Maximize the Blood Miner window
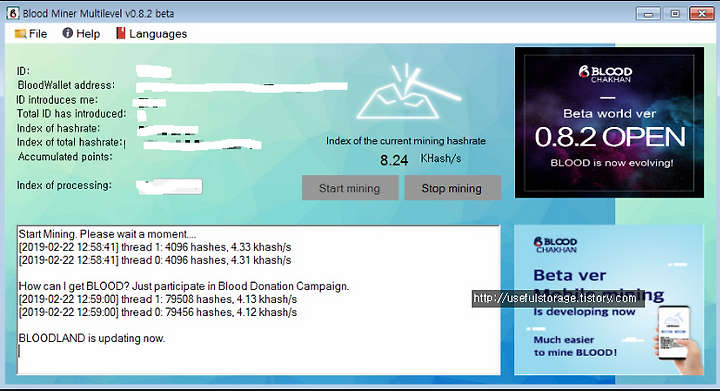720x391 pixels. pyautogui.click(x=675, y=14)
